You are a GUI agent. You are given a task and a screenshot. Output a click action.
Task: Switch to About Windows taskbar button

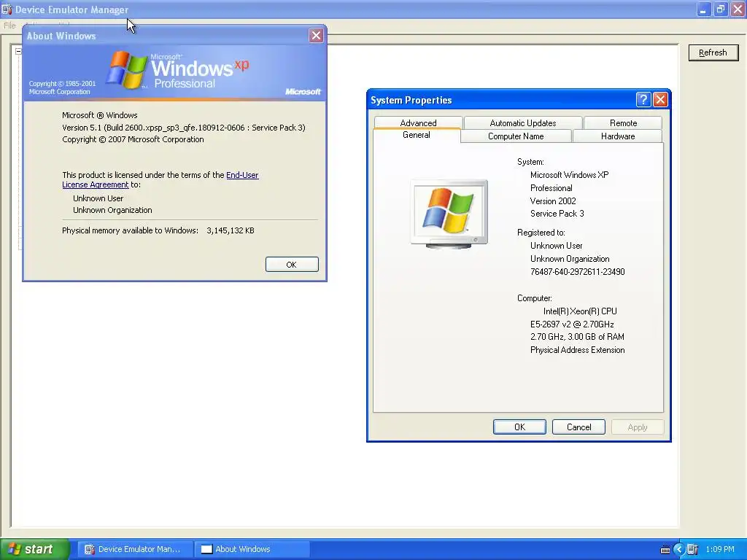252,549
